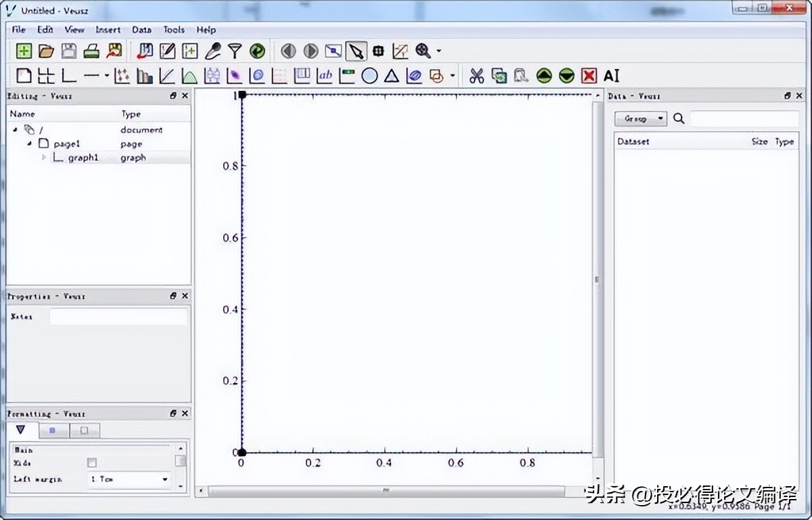Go to next page arrow icon

[x=311, y=51]
